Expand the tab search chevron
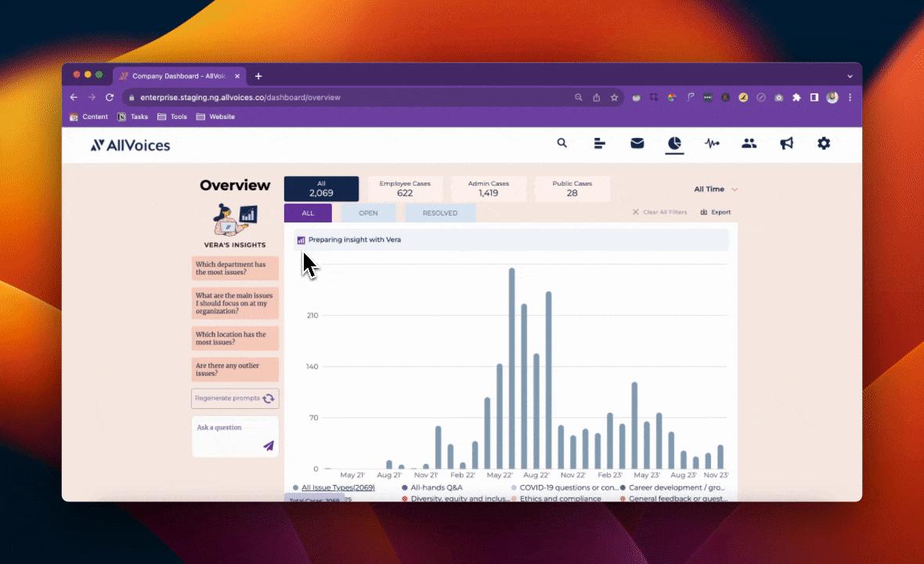This screenshot has width=924, height=564. pyautogui.click(x=850, y=76)
